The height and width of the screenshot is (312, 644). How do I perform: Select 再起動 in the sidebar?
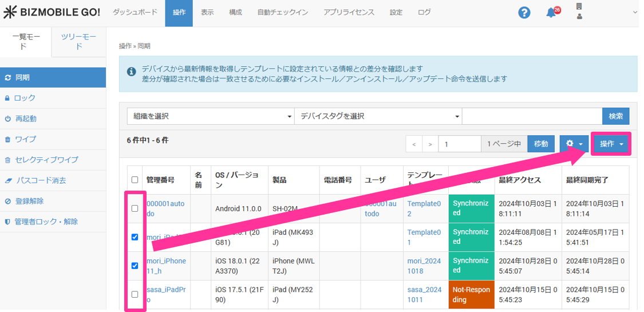[x=26, y=119]
